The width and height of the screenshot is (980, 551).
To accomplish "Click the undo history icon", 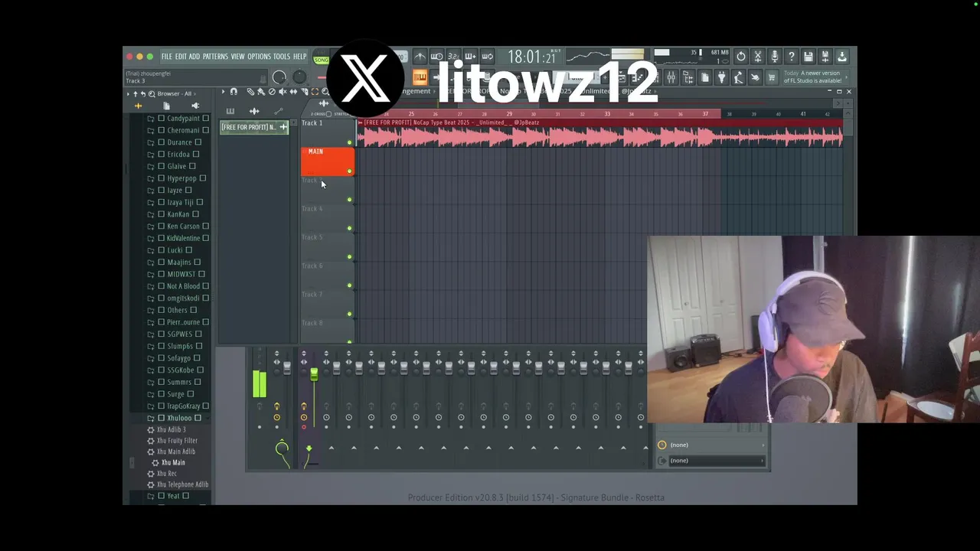I will (740, 56).
